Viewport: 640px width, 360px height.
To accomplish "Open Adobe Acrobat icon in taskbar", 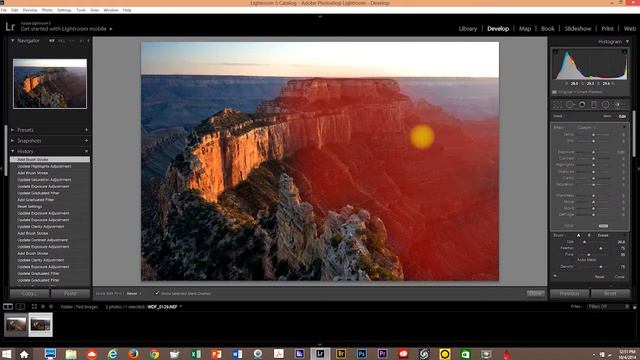I will click(279, 354).
